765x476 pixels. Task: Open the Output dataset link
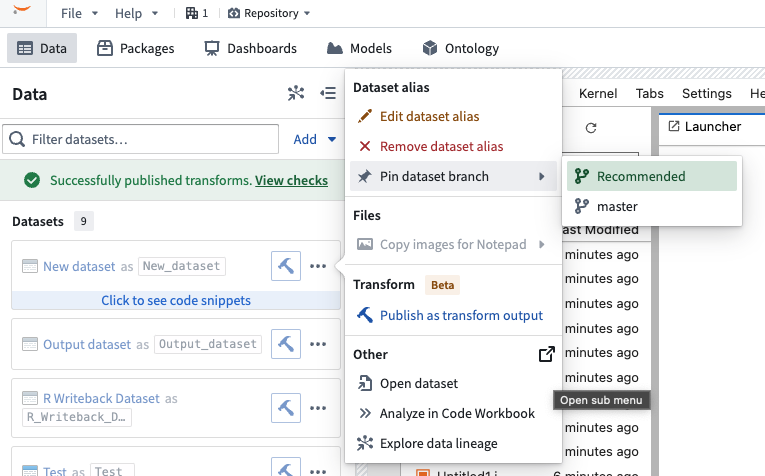87,344
